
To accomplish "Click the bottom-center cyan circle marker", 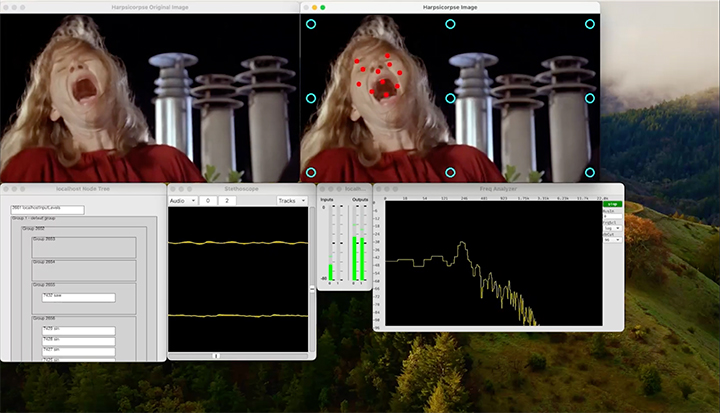I will coord(450,172).
